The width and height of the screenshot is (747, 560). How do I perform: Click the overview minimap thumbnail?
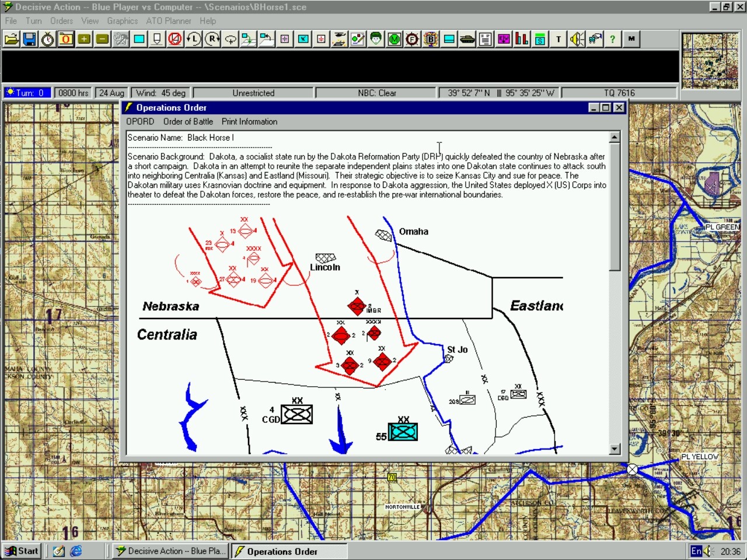(x=710, y=61)
